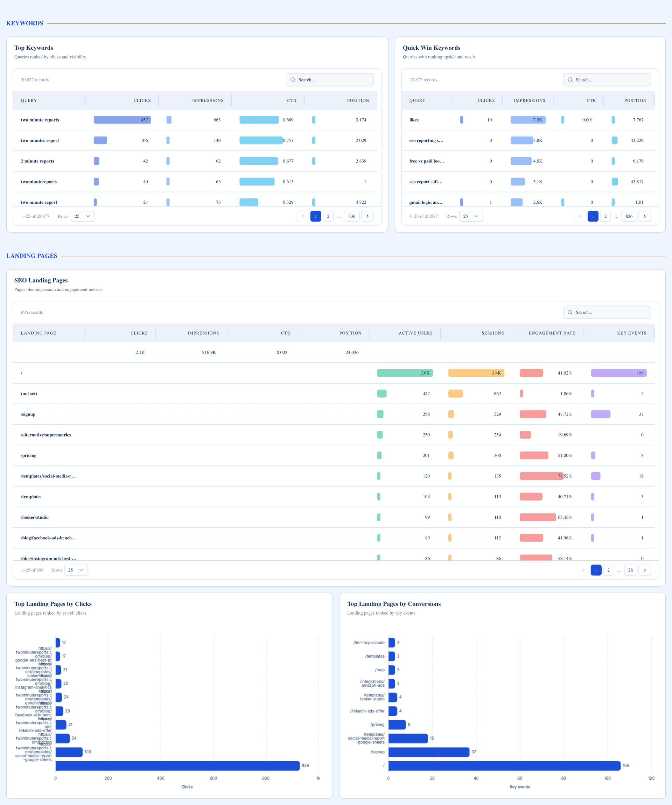Screen dimensions: 672x805
Task: Go to next page in SEO Landing Pages
Action: click(x=644, y=570)
